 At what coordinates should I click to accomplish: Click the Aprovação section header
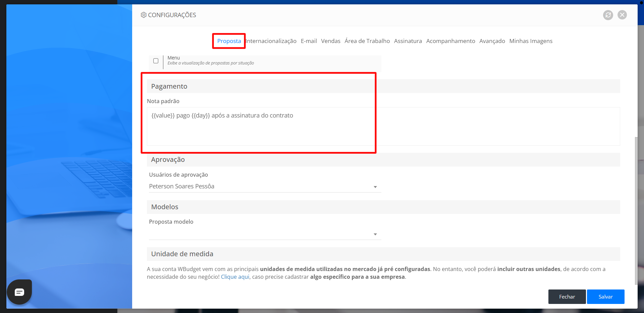point(383,160)
